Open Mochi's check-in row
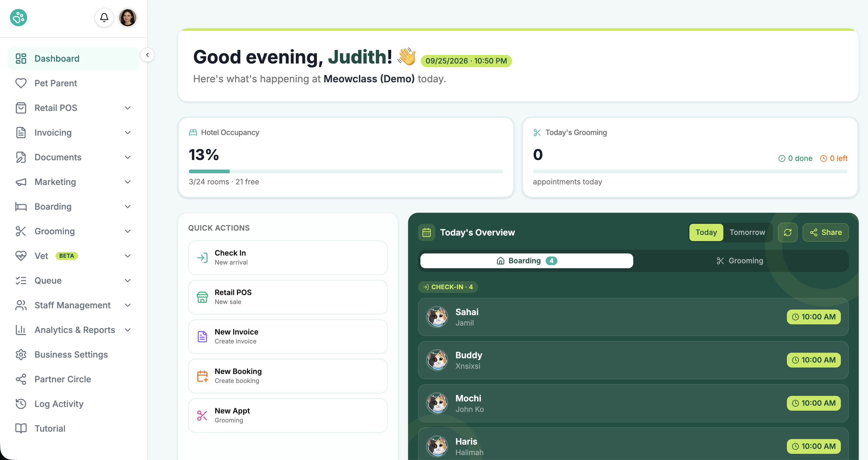The image size is (868, 460). [633, 403]
